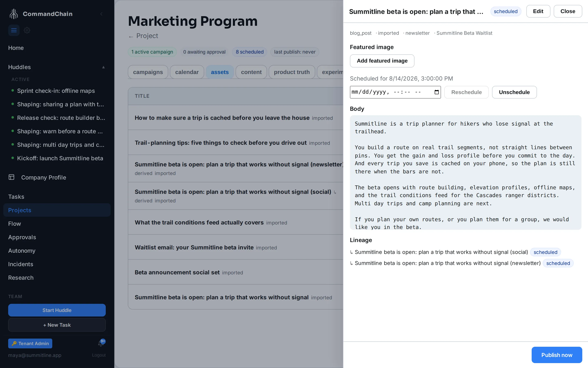Go to the Research page
The image size is (588, 368).
[21, 278]
